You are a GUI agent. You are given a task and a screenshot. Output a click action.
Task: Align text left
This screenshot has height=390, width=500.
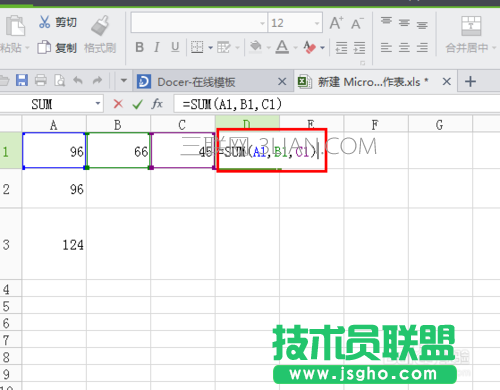[386, 48]
